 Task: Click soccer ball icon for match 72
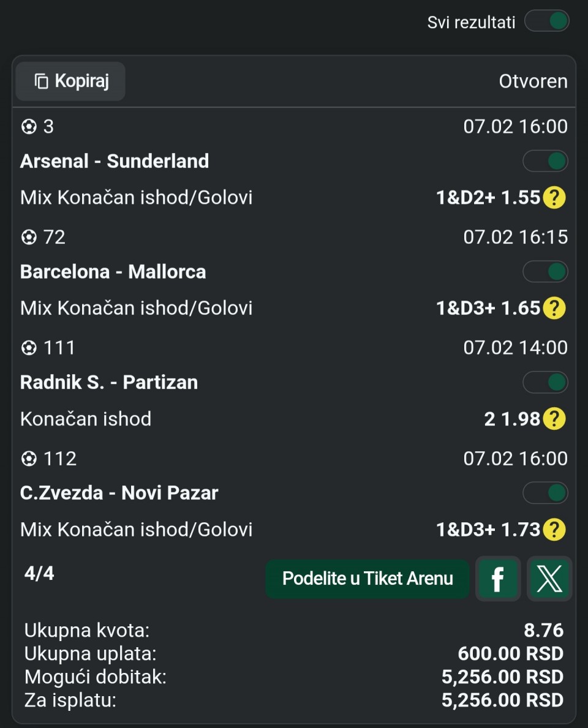pos(29,237)
